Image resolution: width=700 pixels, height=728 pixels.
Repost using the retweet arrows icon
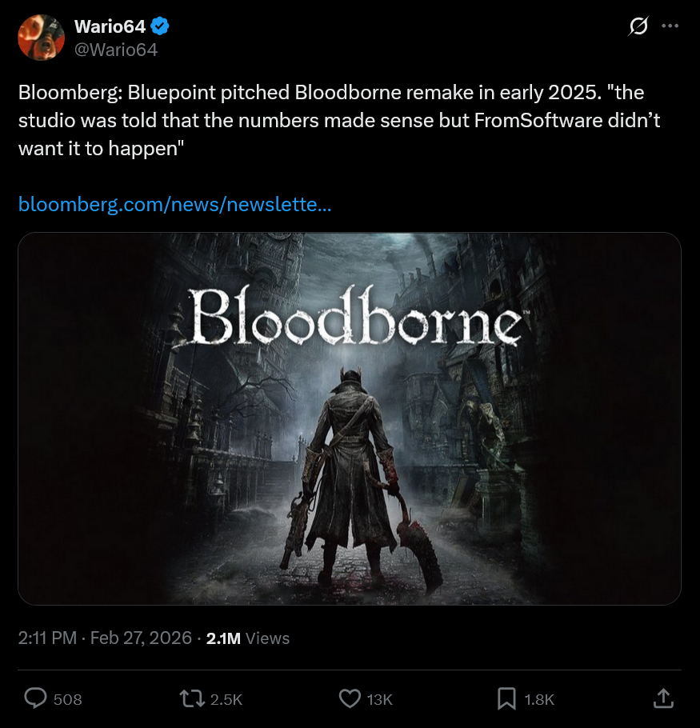click(x=190, y=699)
